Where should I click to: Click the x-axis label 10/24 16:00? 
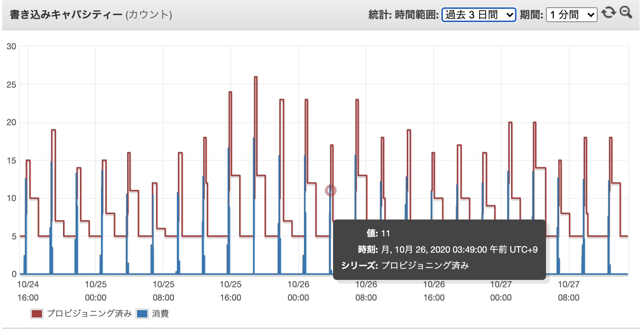coord(28,291)
